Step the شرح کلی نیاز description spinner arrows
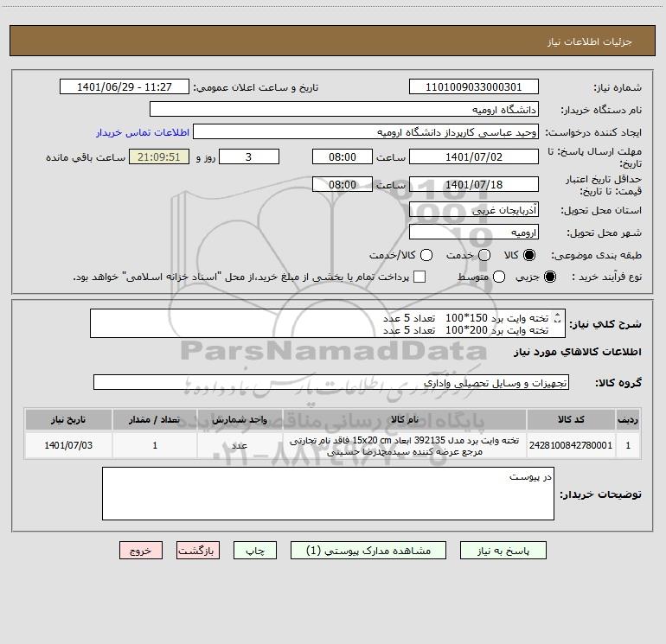 (x=557, y=317)
